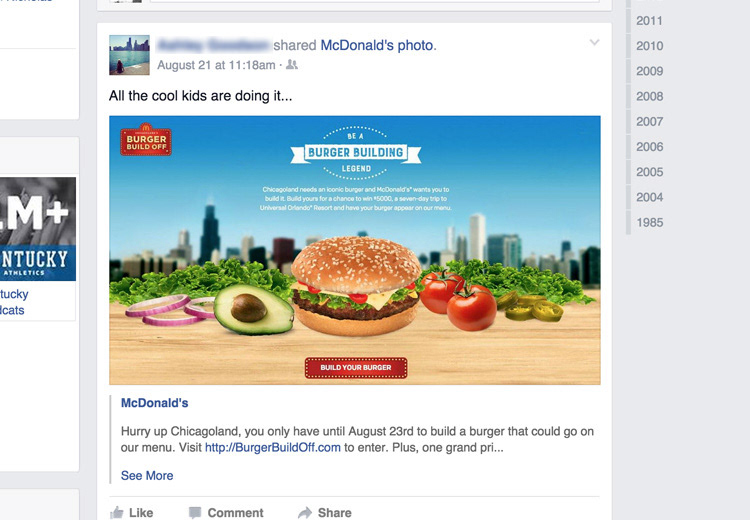Open post options chevron menu
Image resolution: width=750 pixels, height=520 pixels.
(x=594, y=43)
